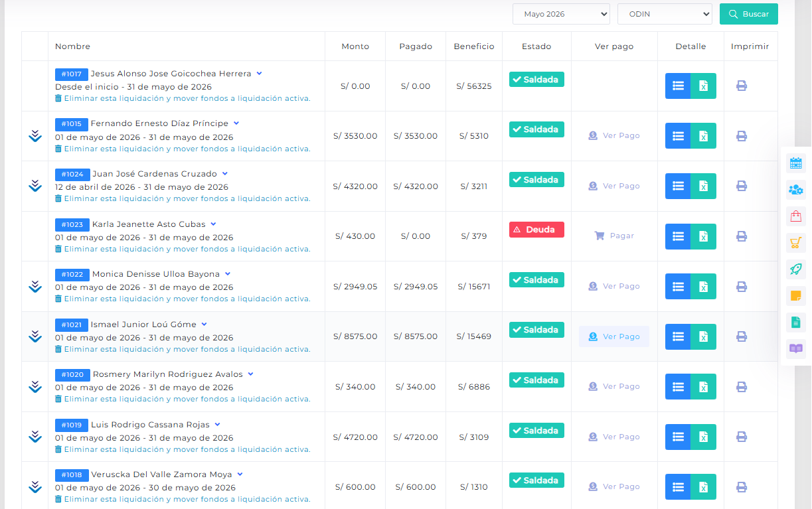Open the rocket icon in side panel

point(795,269)
